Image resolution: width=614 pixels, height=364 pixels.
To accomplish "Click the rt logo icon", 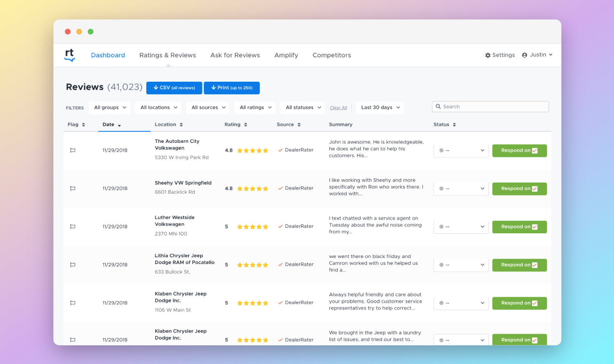I will 70,55.
